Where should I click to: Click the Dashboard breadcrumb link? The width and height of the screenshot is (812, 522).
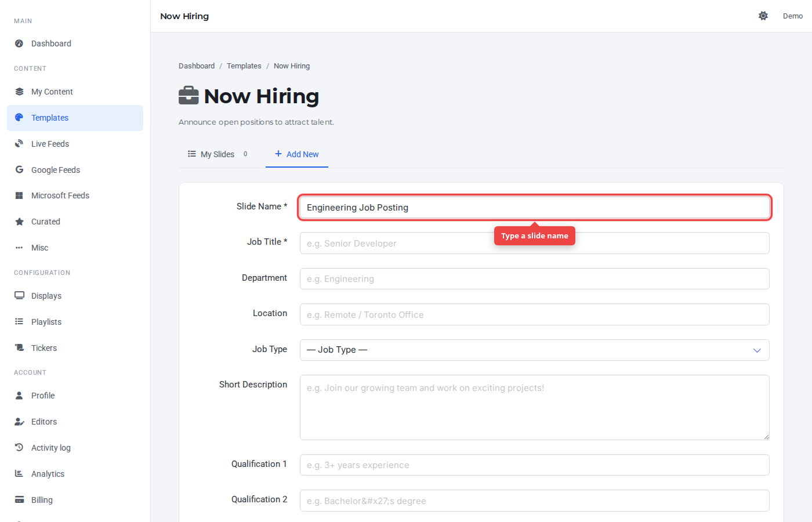point(197,66)
